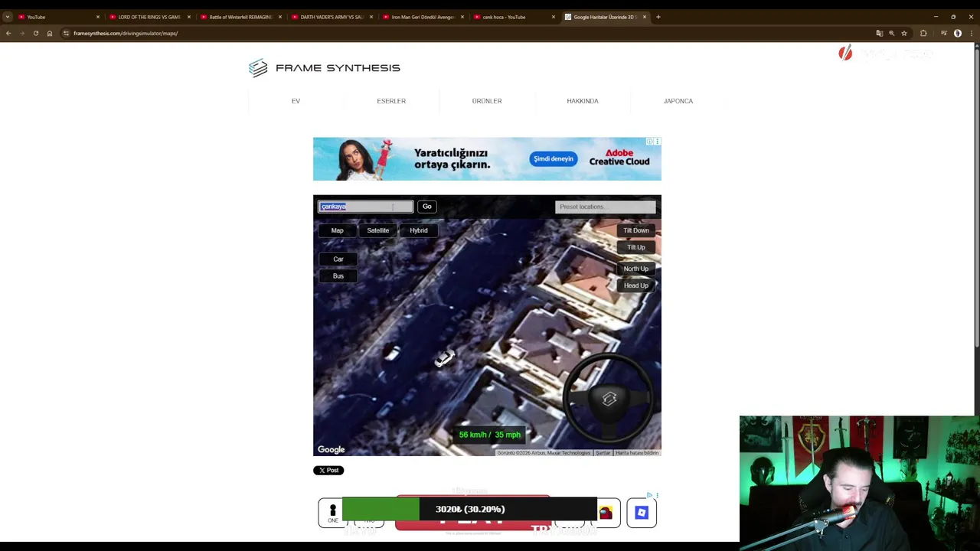Image resolution: width=980 pixels, height=551 pixels.
Task: Open the AdChoices icon on the bottom ad
Action: tap(649, 495)
